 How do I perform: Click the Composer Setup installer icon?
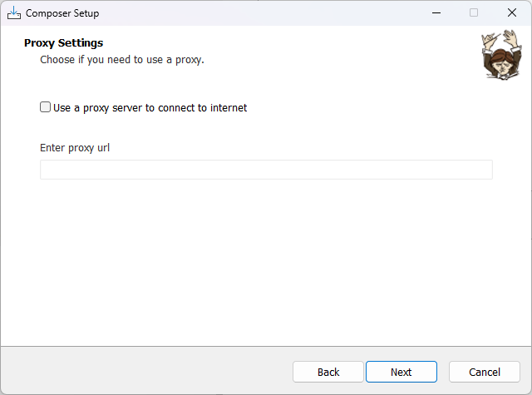coord(14,13)
